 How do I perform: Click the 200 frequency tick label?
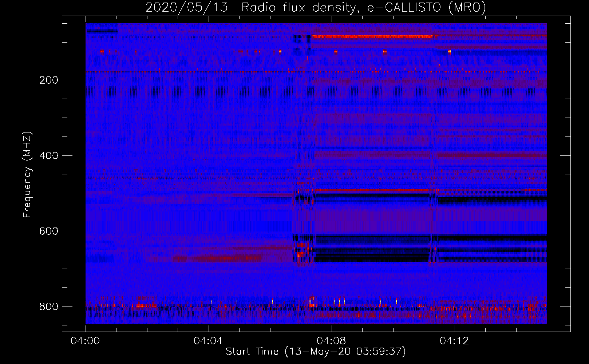49,80
